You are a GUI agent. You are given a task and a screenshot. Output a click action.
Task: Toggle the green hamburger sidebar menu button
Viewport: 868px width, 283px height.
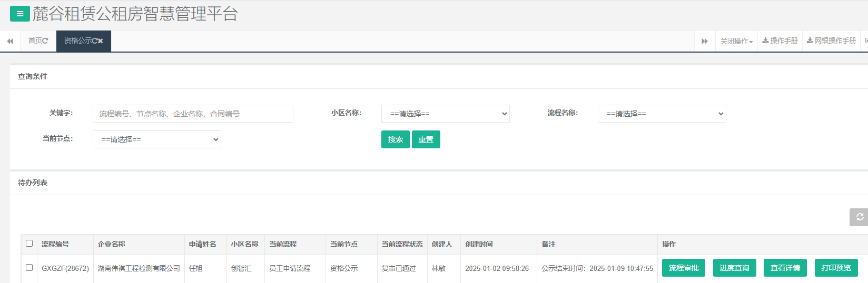pos(19,14)
